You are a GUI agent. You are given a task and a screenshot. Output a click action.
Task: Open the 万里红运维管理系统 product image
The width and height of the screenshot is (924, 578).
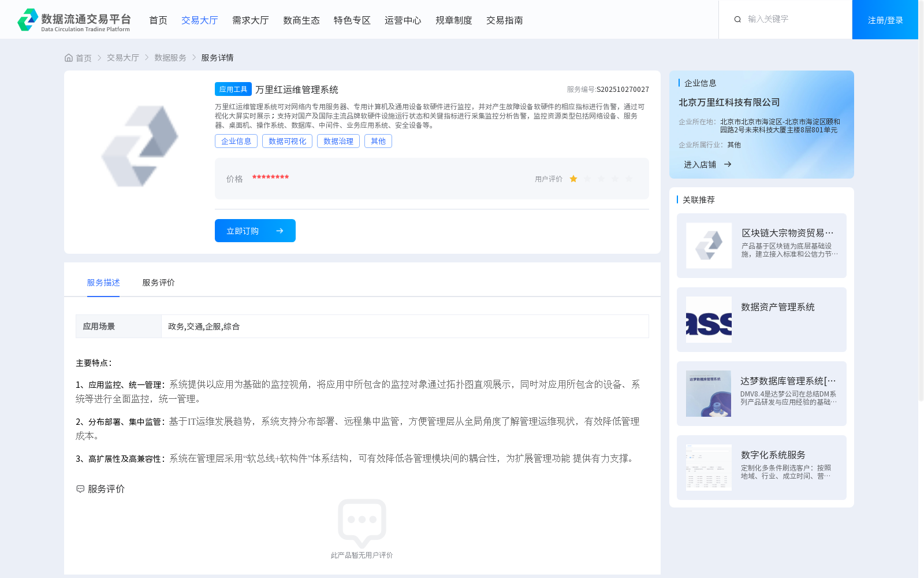pyautogui.click(x=140, y=146)
